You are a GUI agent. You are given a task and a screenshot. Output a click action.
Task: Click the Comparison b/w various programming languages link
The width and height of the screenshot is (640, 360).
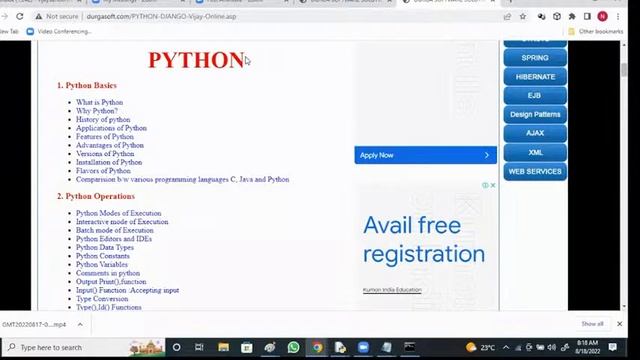(x=182, y=180)
